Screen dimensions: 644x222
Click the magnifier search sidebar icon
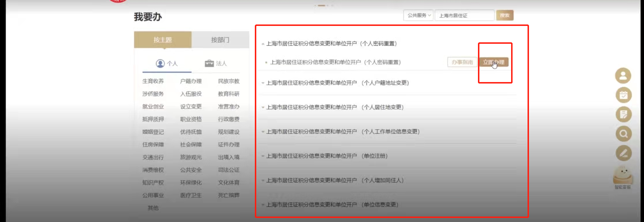[x=623, y=134]
